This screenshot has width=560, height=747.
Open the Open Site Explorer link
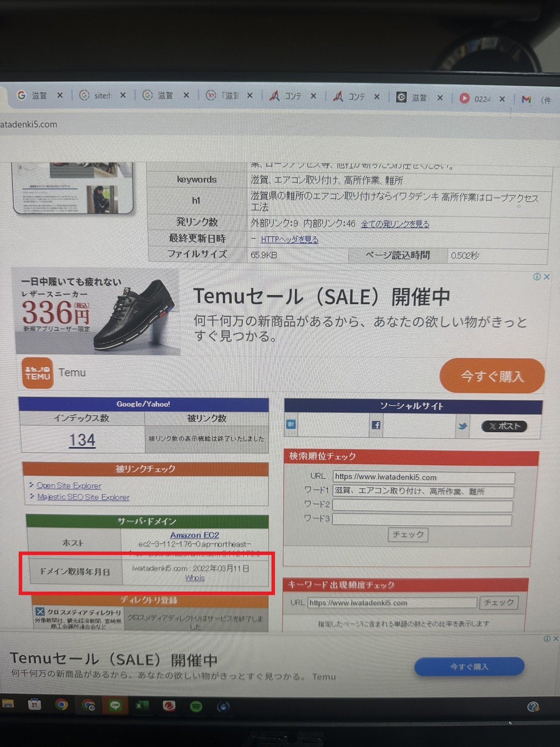pos(69,485)
